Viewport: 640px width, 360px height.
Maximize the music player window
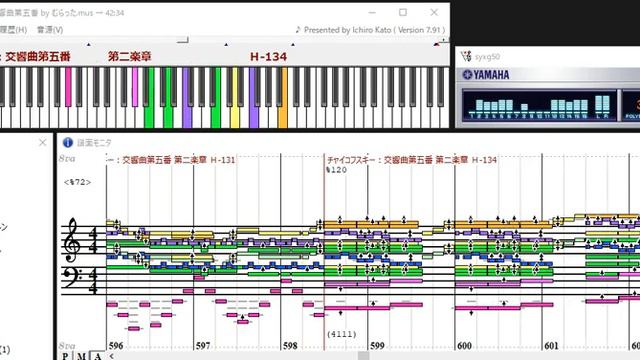pyautogui.click(x=403, y=12)
